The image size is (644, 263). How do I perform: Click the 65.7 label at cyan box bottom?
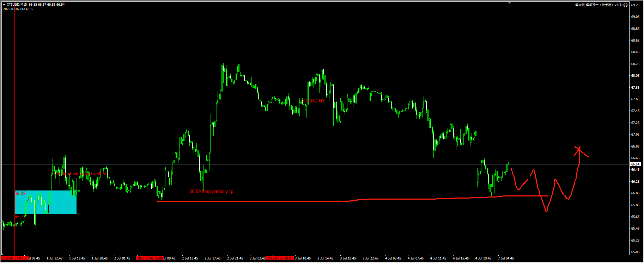[x=19, y=217]
